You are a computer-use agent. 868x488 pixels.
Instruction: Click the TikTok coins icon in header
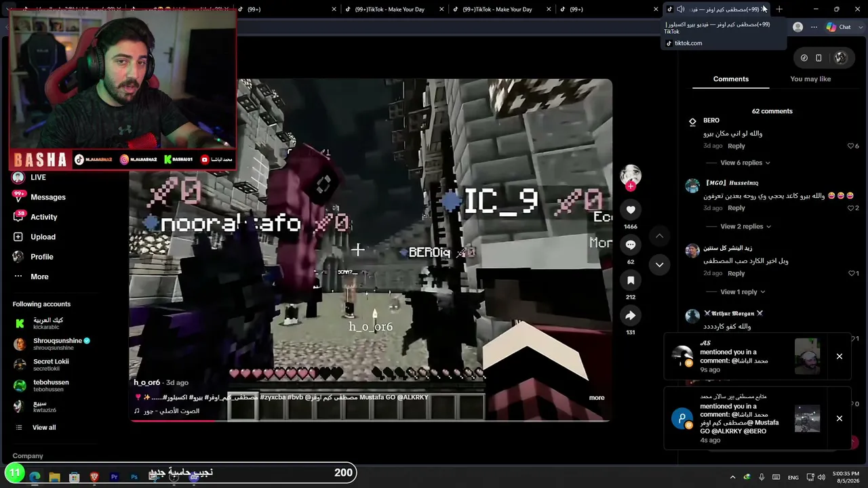point(804,58)
